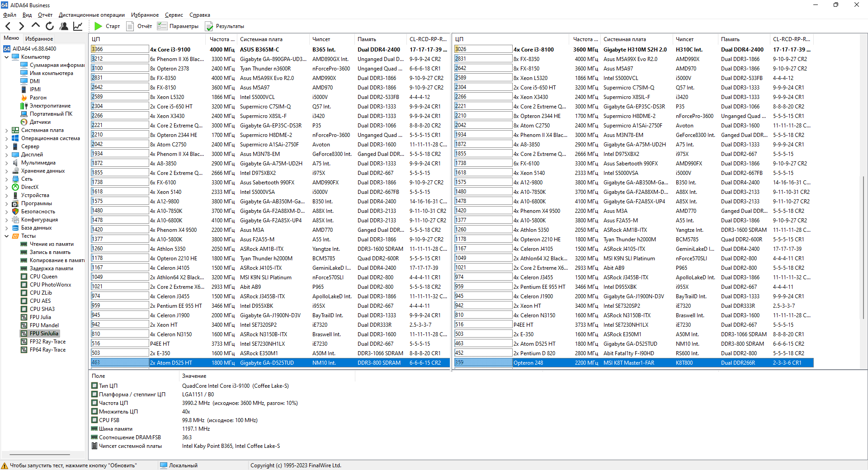Open the Сервис menu
868x470 pixels.
(174, 15)
